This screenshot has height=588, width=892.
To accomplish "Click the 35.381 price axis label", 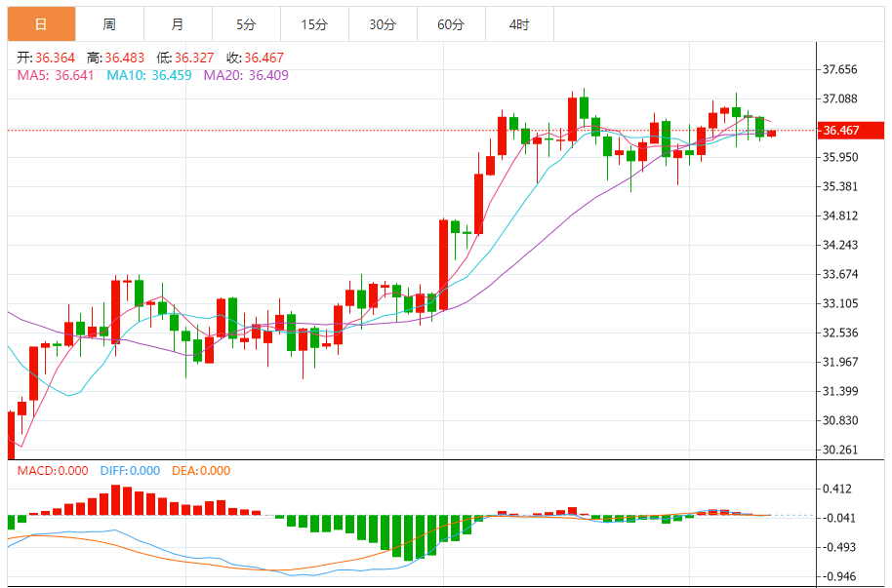I will [x=839, y=186].
